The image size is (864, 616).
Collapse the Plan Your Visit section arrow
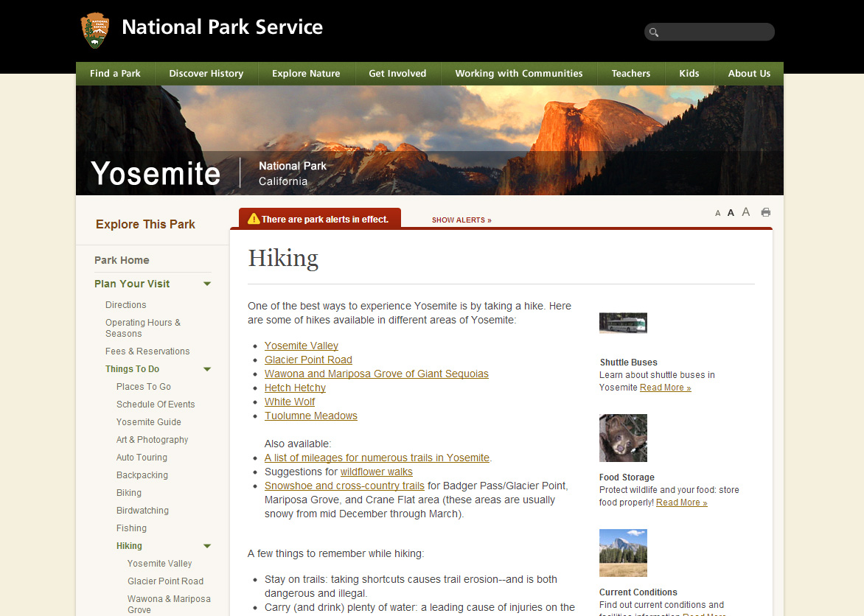207,284
